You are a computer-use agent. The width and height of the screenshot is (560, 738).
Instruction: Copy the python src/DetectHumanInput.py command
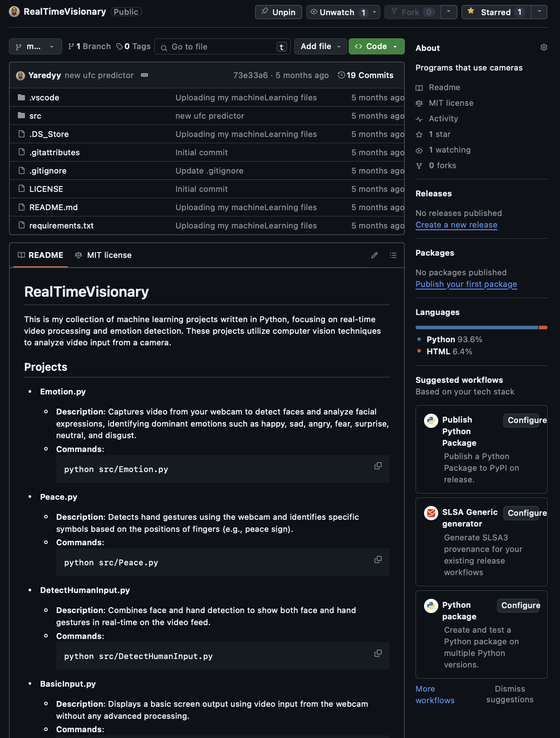tap(378, 653)
